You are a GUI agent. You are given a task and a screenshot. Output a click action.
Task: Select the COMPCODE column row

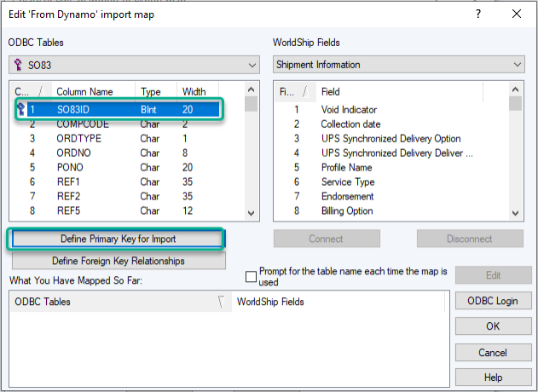(x=118, y=124)
